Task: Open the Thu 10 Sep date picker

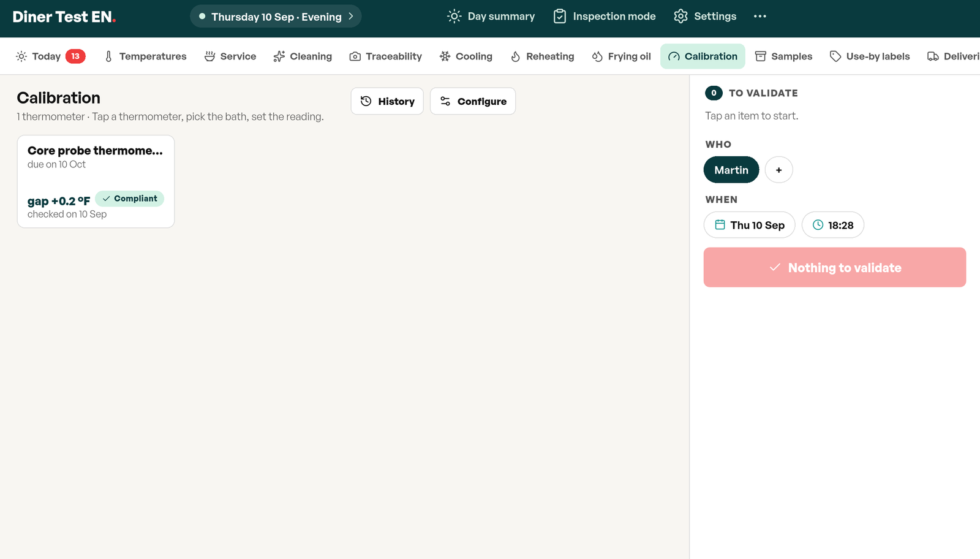Action: click(x=749, y=225)
